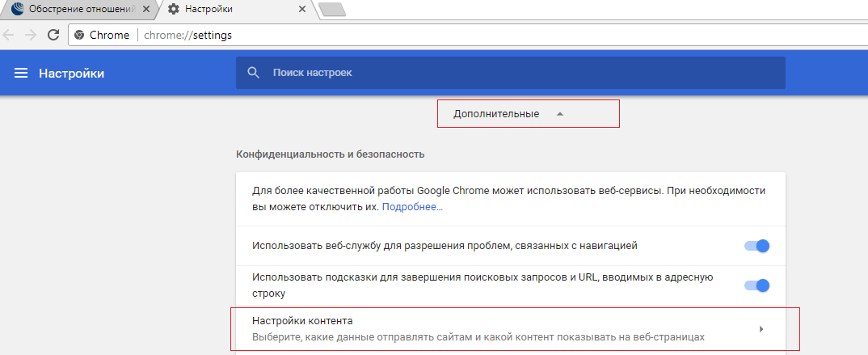Open a new tab
The width and height of the screenshot is (868, 355).
point(332,10)
